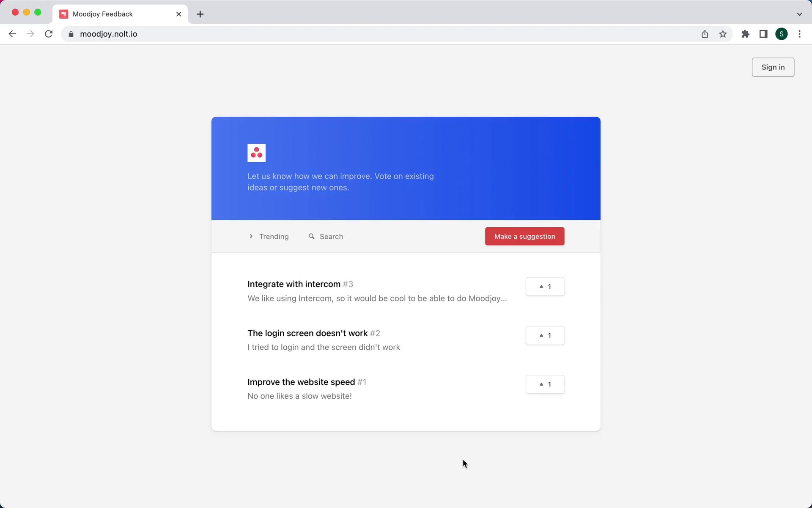Click the browser back navigation arrow icon
The image size is (812, 508).
pos(12,33)
